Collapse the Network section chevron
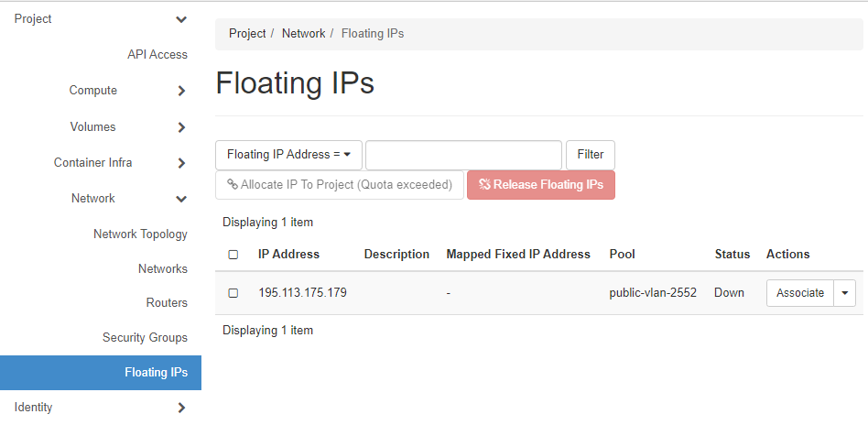Viewport: 868px width, 425px height. coord(181,199)
